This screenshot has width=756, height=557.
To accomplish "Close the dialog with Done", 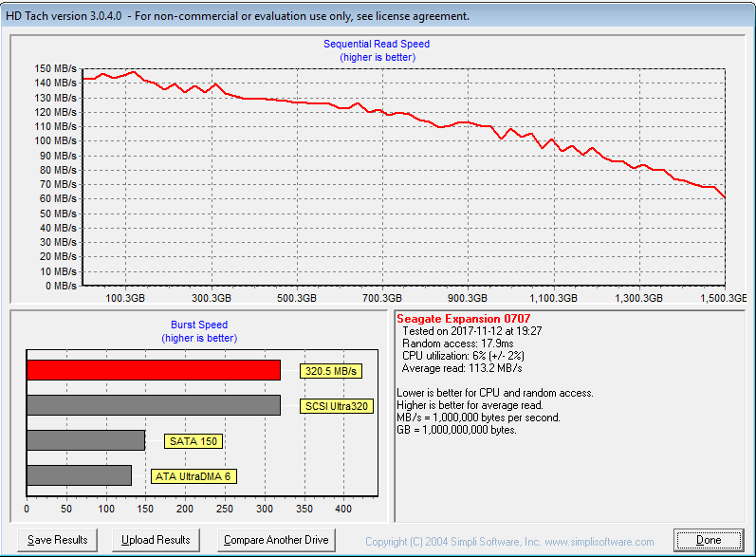I will click(x=709, y=540).
